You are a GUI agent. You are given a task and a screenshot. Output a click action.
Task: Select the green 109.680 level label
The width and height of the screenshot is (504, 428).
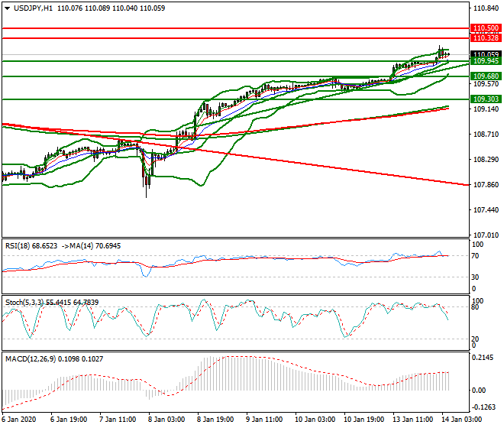(x=486, y=76)
